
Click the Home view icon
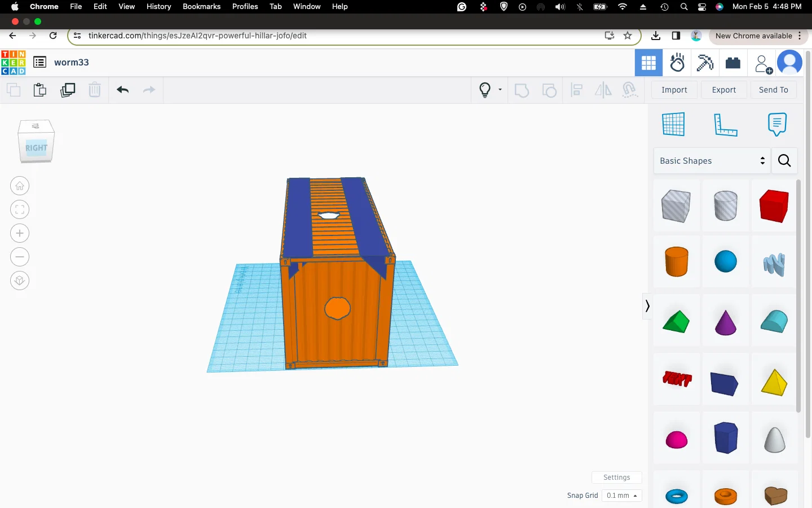click(x=20, y=186)
